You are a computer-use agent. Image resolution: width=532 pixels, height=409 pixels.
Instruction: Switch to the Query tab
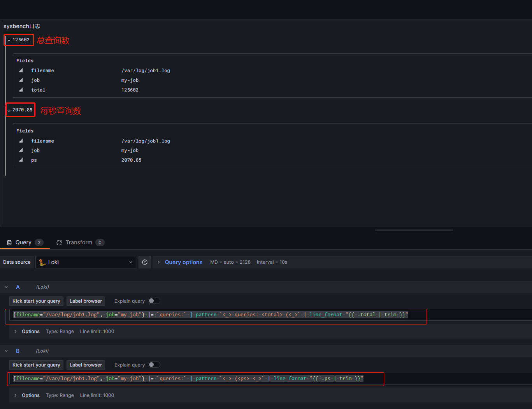coord(25,242)
